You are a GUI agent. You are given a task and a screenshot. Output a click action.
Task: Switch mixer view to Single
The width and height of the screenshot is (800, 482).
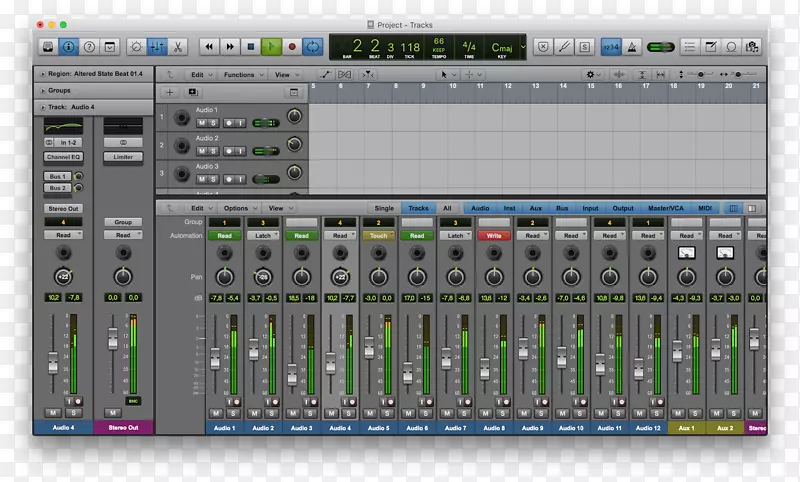(x=384, y=208)
